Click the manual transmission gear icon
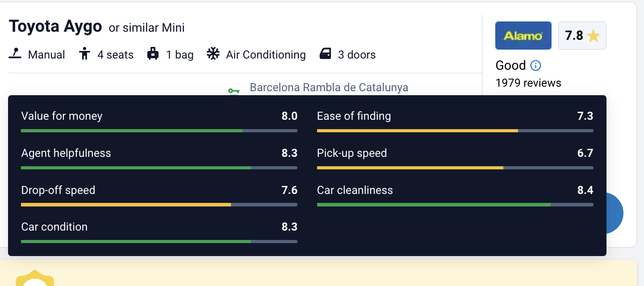The height and width of the screenshot is (286, 644). 15,55
